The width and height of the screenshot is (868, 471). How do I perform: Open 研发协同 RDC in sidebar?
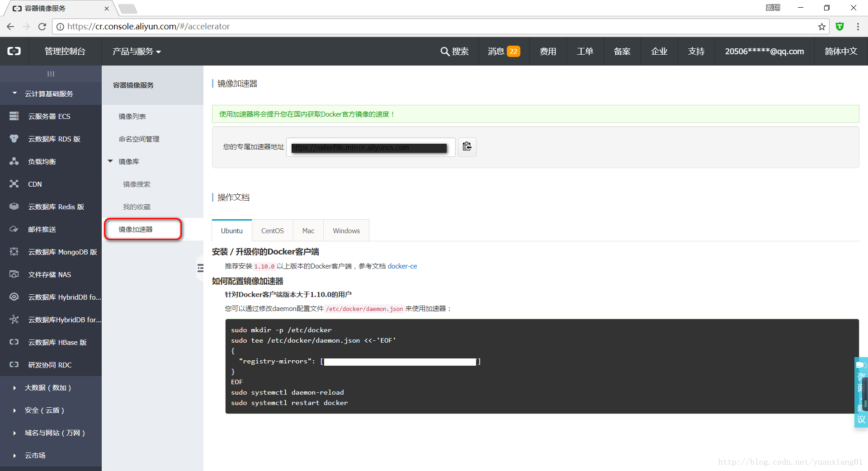point(51,365)
